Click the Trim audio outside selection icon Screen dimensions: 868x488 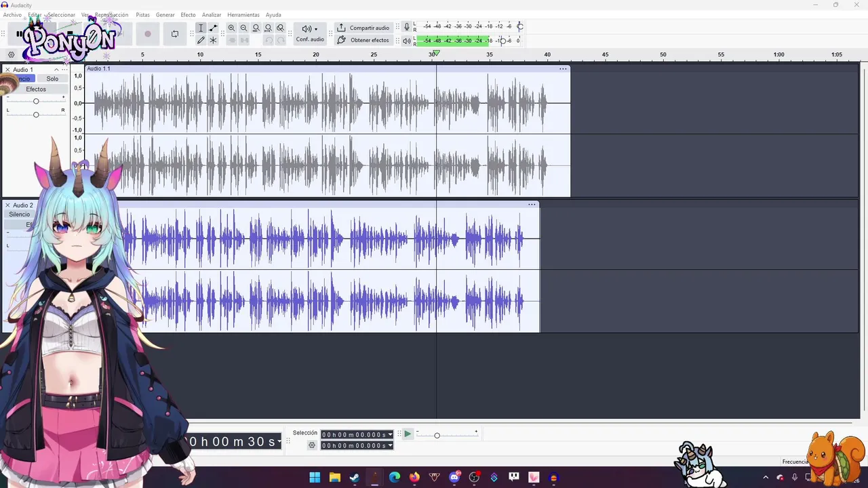[x=231, y=40]
